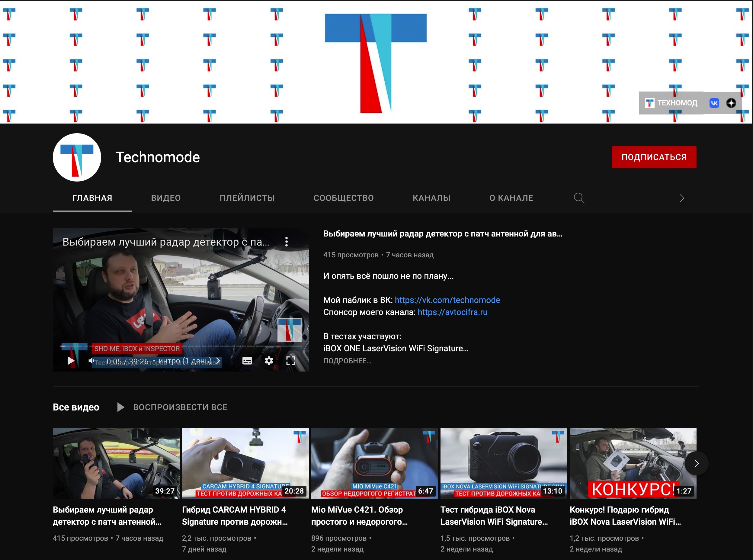Open the КОНКУРС giveaway video thumbnail
Viewport: 753px width, 560px height.
(633, 463)
